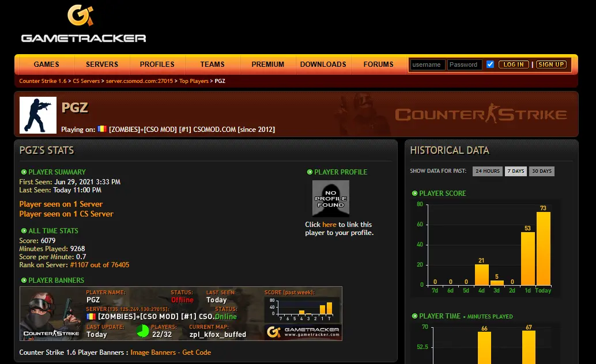Click the red Offline status in banner

(183, 300)
